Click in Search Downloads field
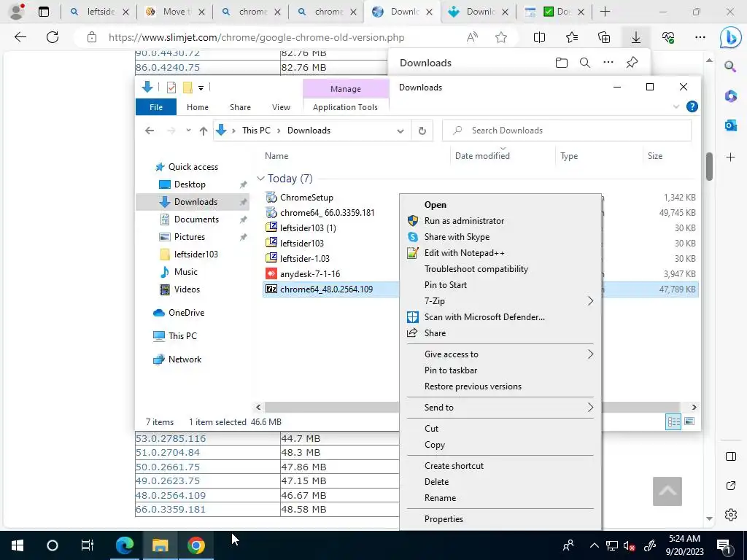 [x=567, y=131]
